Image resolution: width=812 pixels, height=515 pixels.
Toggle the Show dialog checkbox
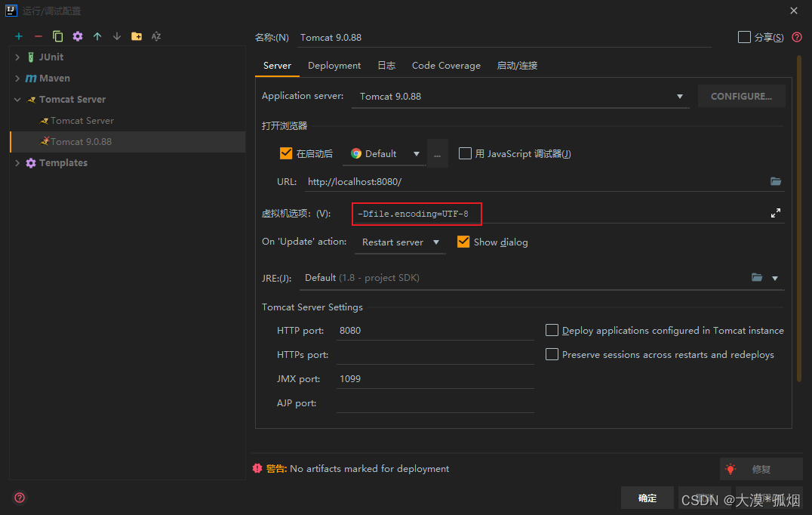click(x=463, y=242)
